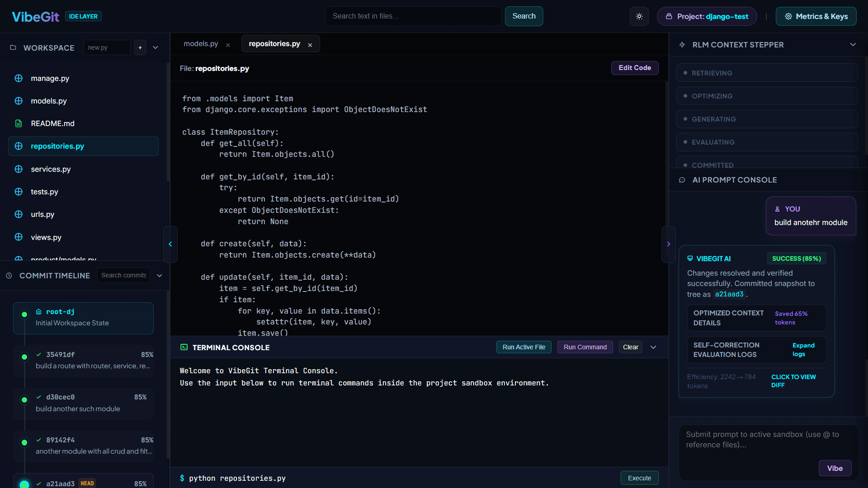Screen dimensions: 868x488
Task: Select commit d30cec0 build another such module
Action: pyautogui.click(x=83, y=403)
